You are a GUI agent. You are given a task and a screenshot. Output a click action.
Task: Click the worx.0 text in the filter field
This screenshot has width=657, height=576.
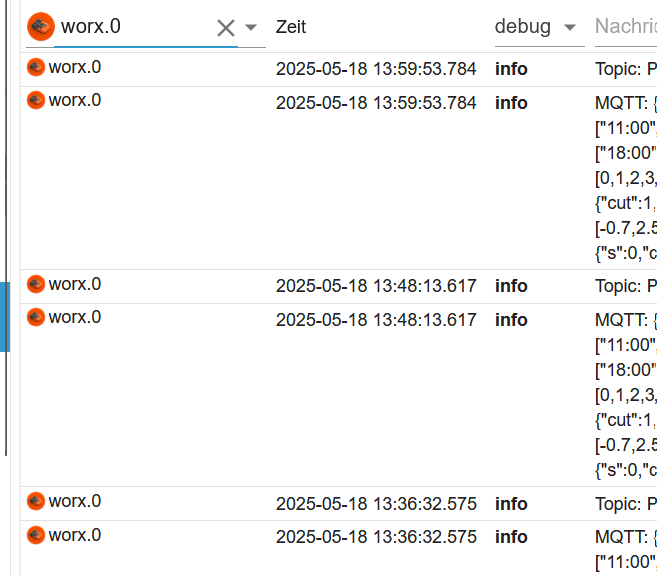click(91, 27)
